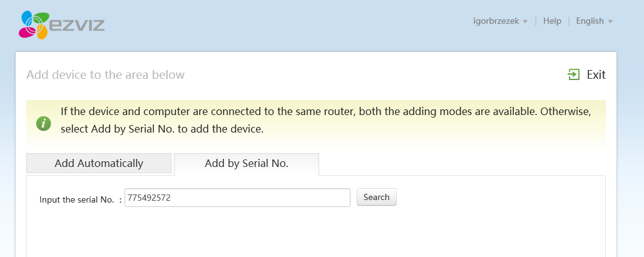Focus the serial number input field
Screen dimensions: 644x257
point(237,198)
